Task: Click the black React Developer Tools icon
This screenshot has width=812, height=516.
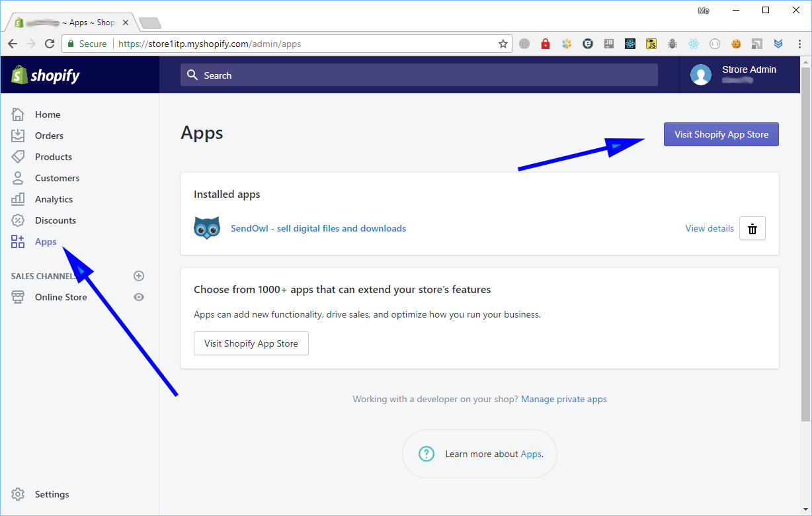Action: pyautogui.click(x=630, y=44)
